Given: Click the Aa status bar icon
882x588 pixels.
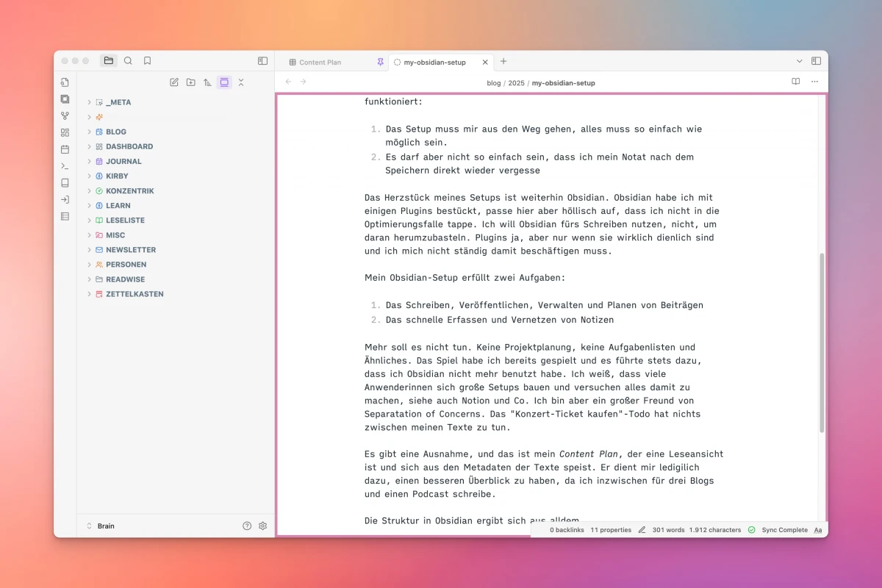Looking at the screenshot, I should pos(818,530).
